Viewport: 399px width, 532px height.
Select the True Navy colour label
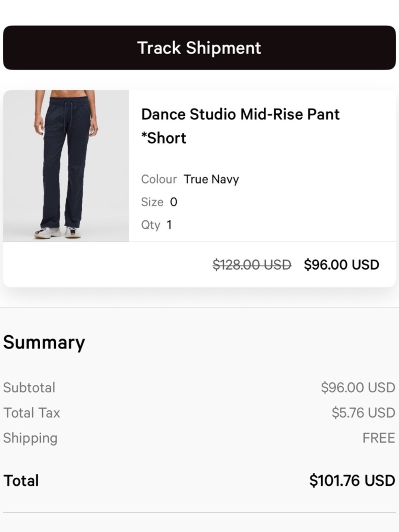(x=211, y=179)
